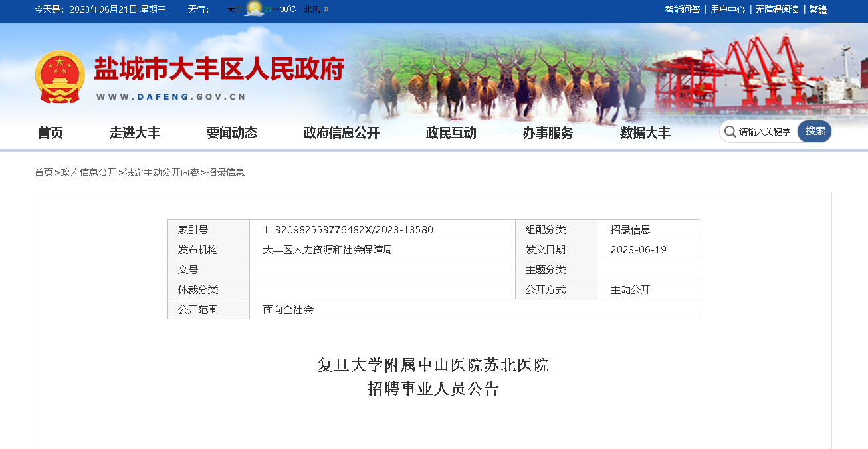The height and width of the screenshot is (449, 868).
Task: Click the index number 11320982553776482X/2023-13580
Action: pos(348,229)
